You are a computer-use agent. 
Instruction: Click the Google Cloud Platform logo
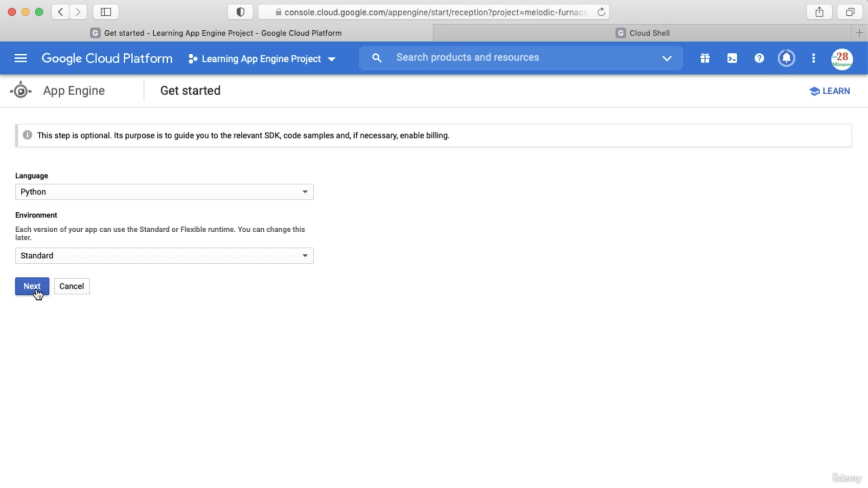coord(107,58)
